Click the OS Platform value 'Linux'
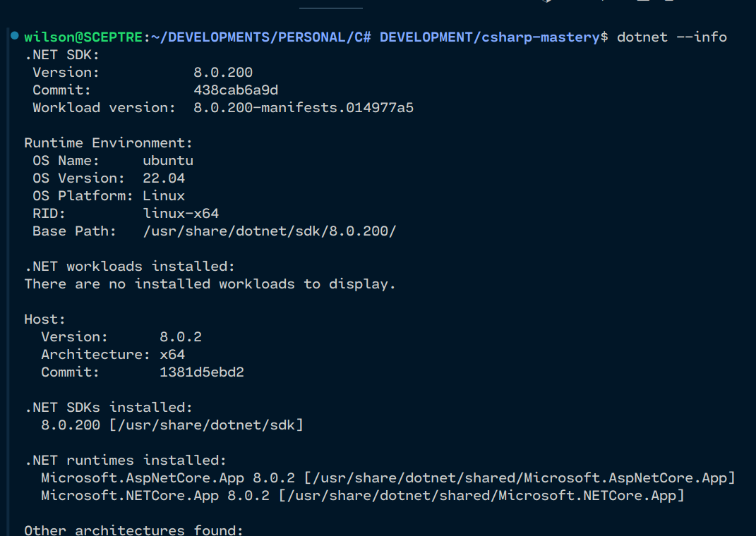This screenshot has height=536, width=756. tap(164, 195)
